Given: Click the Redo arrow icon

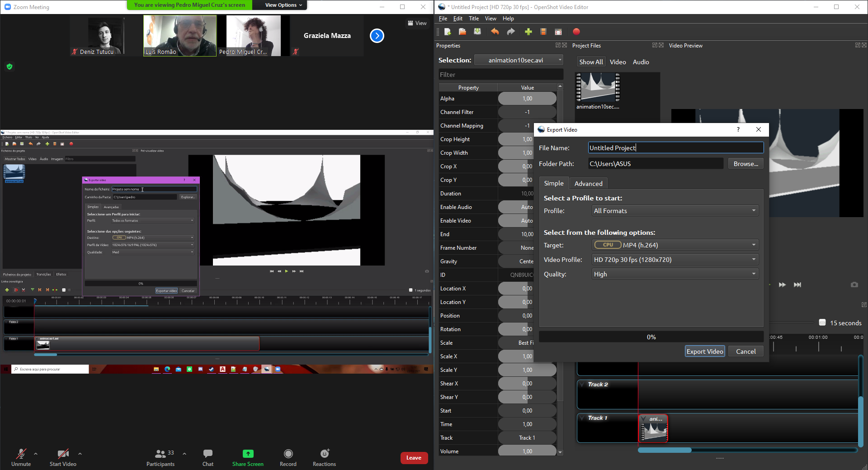Looking at the screenshot, I should (511, 32).
